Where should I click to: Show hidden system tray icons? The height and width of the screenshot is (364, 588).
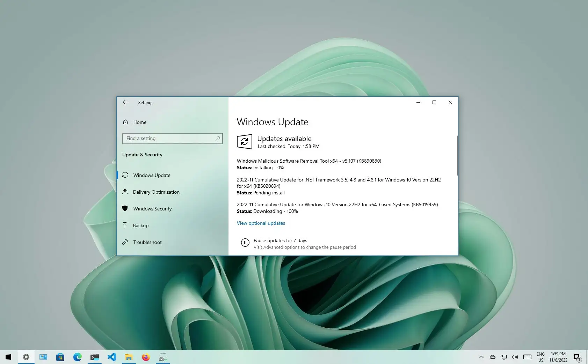(481, 357)
